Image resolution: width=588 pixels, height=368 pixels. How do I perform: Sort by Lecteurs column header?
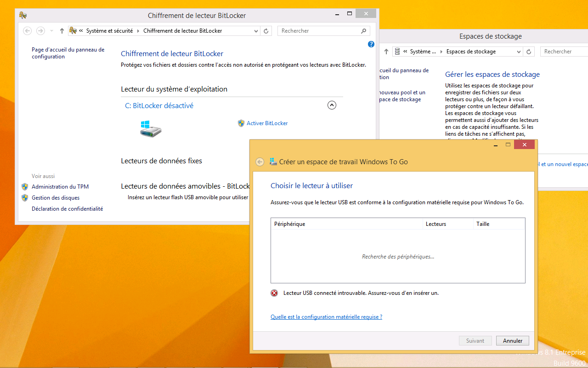(448, 224)
